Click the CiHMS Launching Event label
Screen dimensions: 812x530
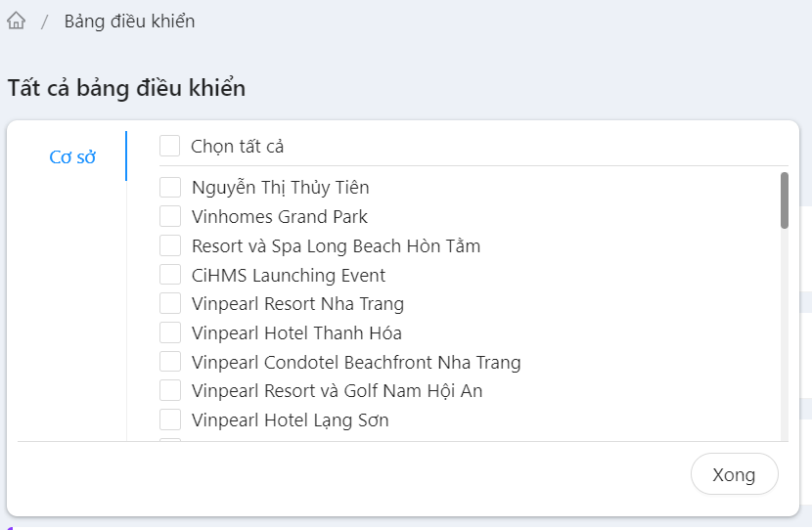tap(289, 276)
